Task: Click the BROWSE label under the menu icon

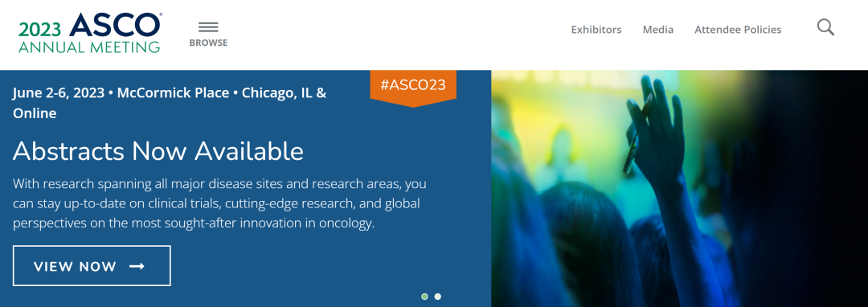Action: pos(208,43)
